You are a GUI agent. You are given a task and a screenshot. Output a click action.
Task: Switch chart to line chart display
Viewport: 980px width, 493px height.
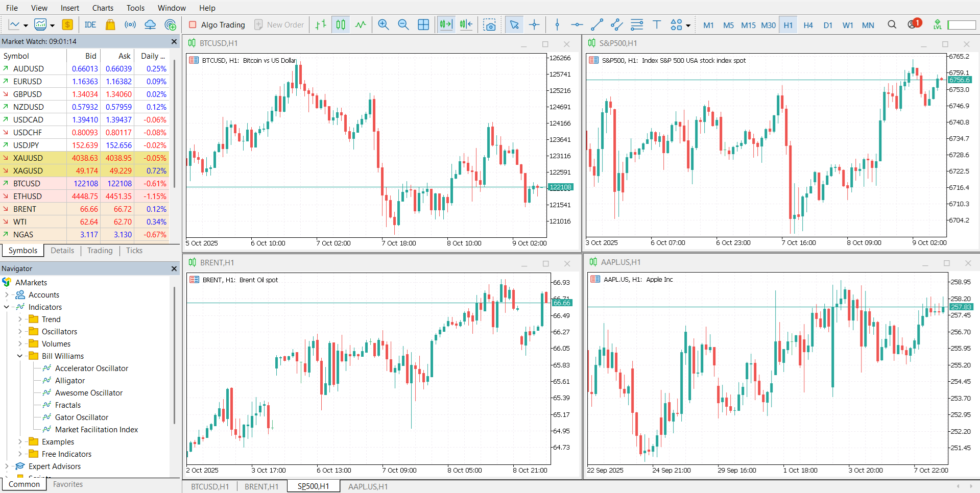point(361,24)
